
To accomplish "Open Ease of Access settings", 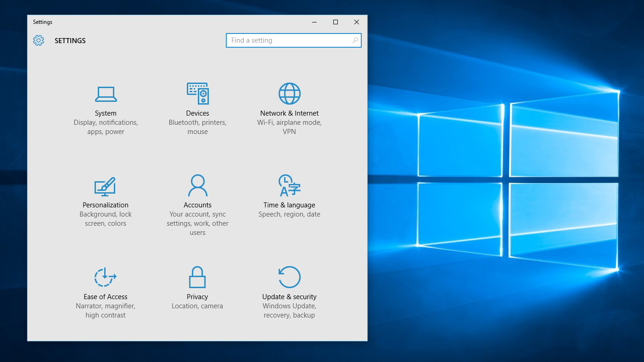I will [x=106, y=284].
